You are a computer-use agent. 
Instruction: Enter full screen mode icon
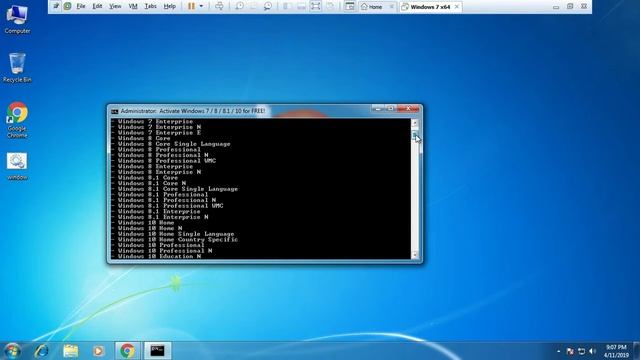tap(316, 6)
